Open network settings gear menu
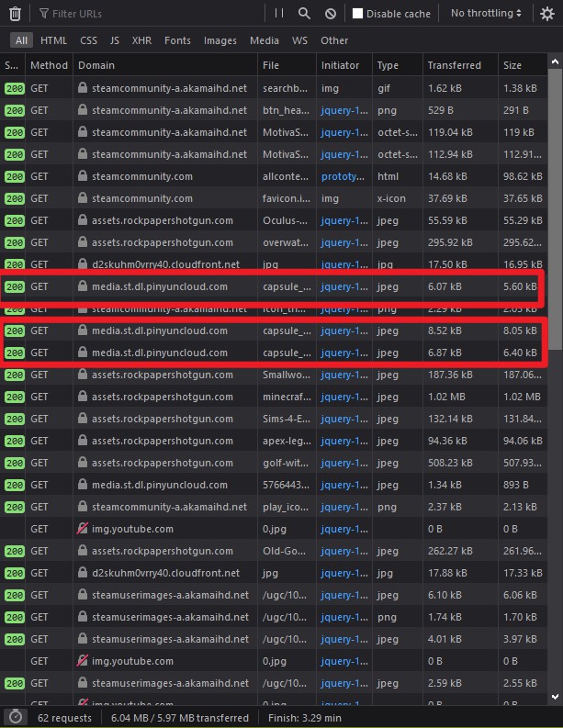The image size is (563, 728). (547, 14)
